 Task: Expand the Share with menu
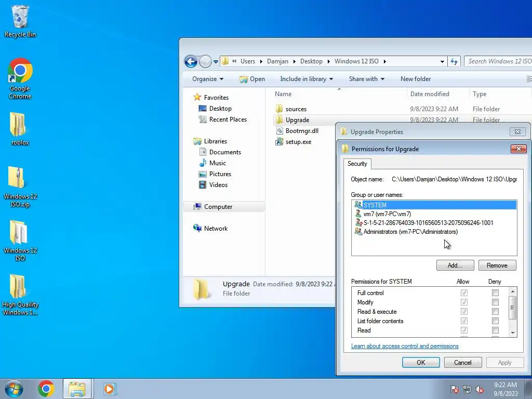pyautogui.click(x=366, y=79)
